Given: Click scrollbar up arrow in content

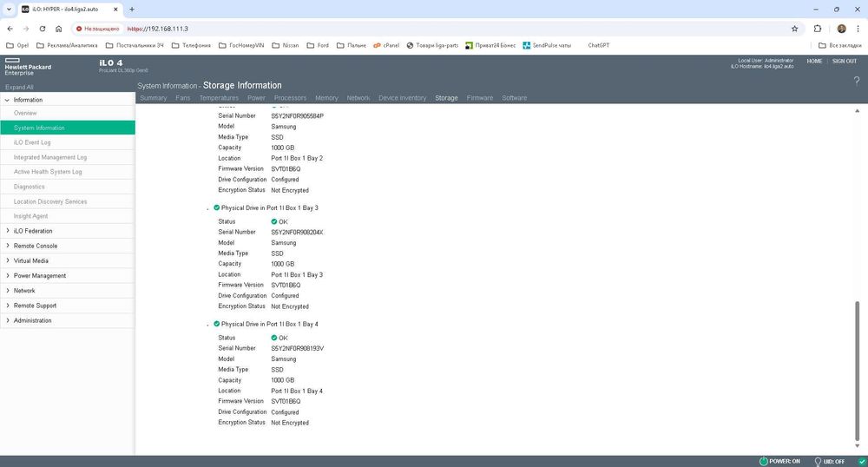Looking at the screenshot, I should (x=857, y=111).
